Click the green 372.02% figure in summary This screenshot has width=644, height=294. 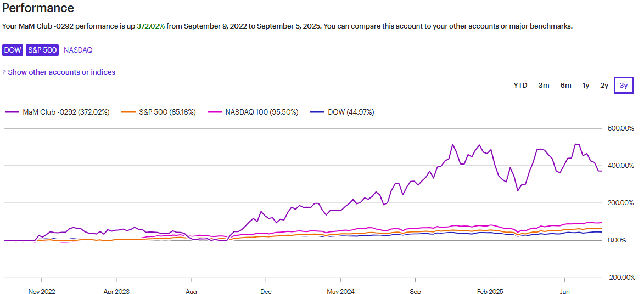pos(151,26)
